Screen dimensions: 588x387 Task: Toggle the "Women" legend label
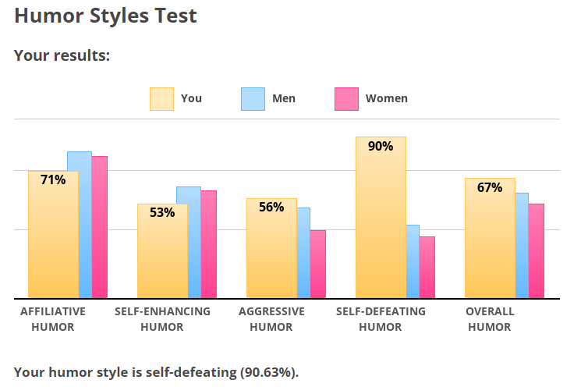pos(386,98)
